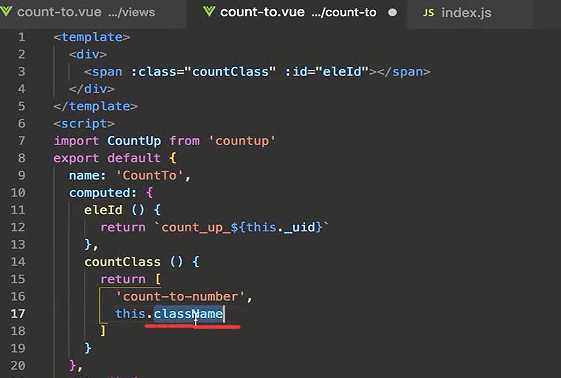The image size is (561, 378).
Task: Click the 'CountTo' name string
Action: coord(150,176)
